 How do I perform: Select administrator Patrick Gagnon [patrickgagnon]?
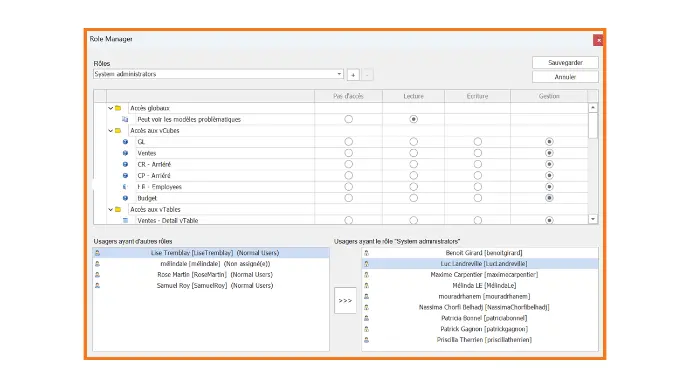480,329
